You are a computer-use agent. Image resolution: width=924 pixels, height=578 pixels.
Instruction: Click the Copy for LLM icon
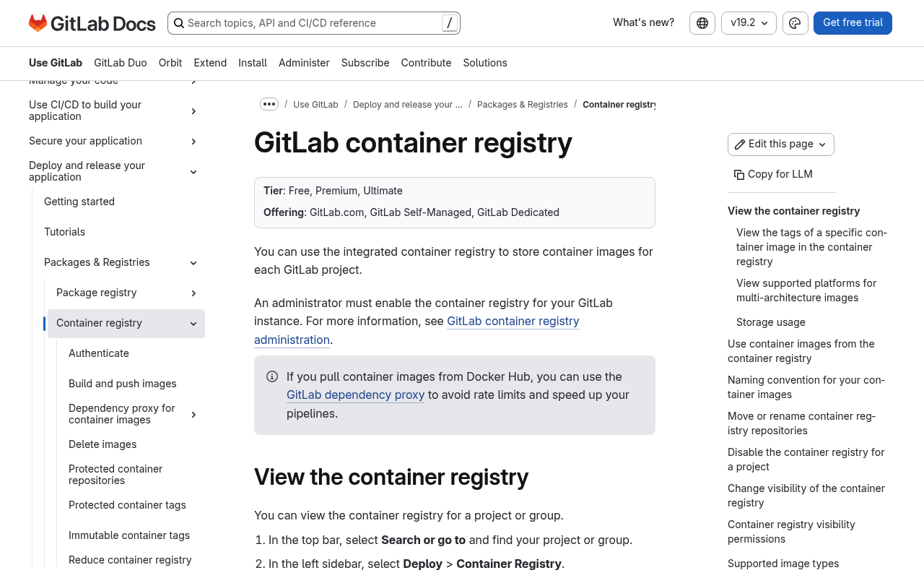(739, 174)
